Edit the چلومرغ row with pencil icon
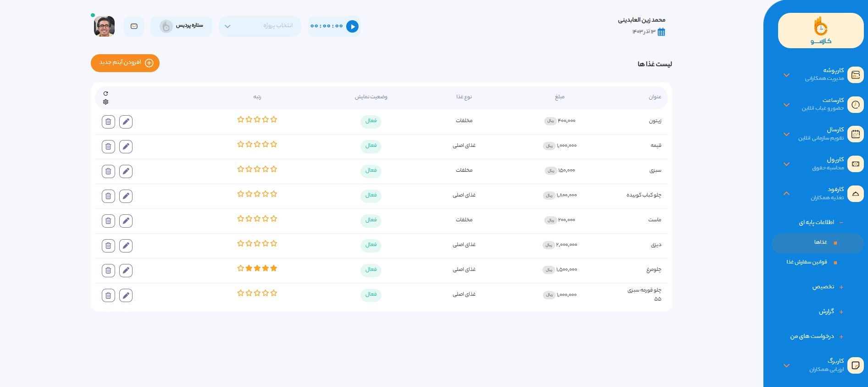The image size is (868, 387). tap(126, 270)
